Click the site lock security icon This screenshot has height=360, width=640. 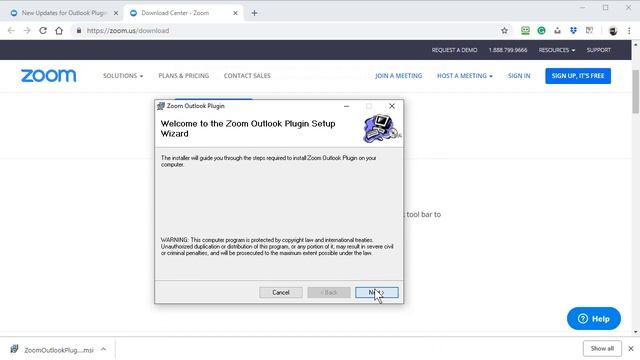pos(79,31)
